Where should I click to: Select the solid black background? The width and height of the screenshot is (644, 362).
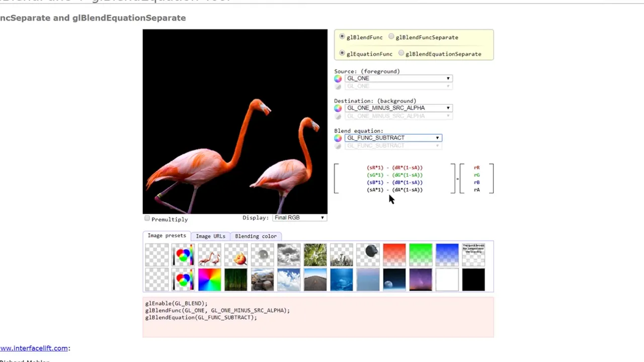pos(473,280)
